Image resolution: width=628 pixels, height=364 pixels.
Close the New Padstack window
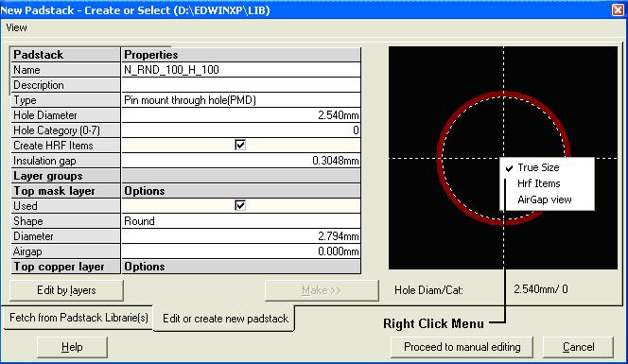pos(618,9)
